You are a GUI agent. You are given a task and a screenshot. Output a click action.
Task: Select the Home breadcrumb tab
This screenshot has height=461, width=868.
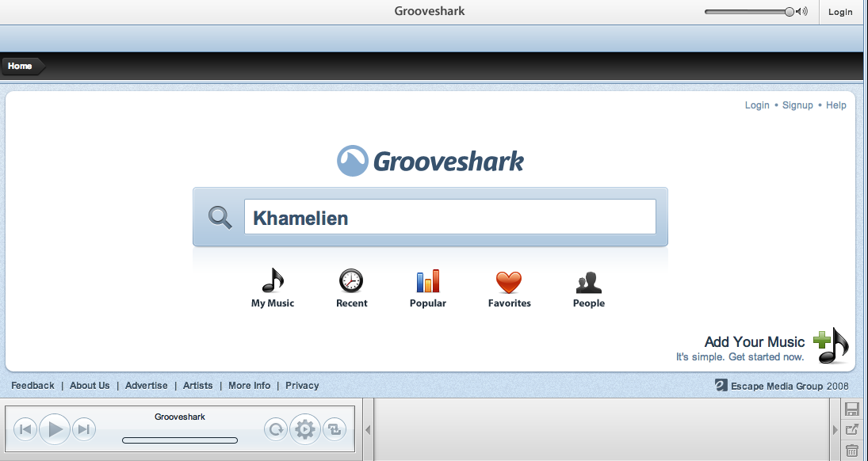[23, 66]
